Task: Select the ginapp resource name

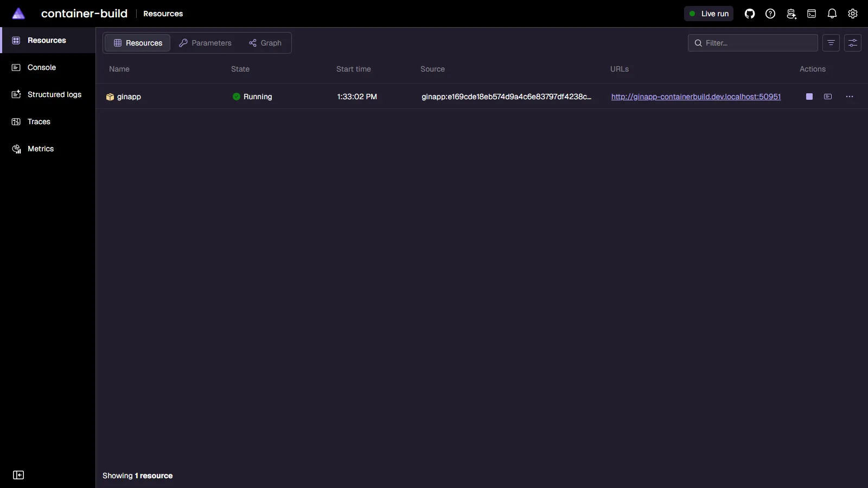Action: pyautogui.click(x=129, y=97)
